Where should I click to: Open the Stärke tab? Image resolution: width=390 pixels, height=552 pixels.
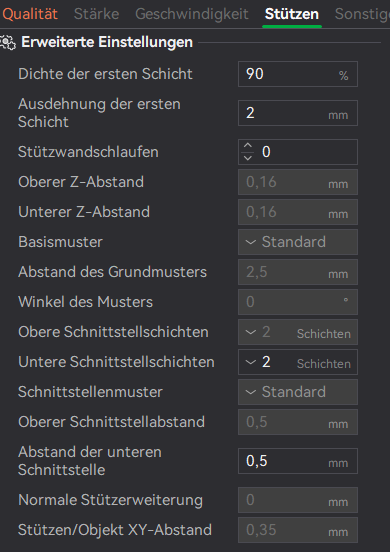point(96,14)
